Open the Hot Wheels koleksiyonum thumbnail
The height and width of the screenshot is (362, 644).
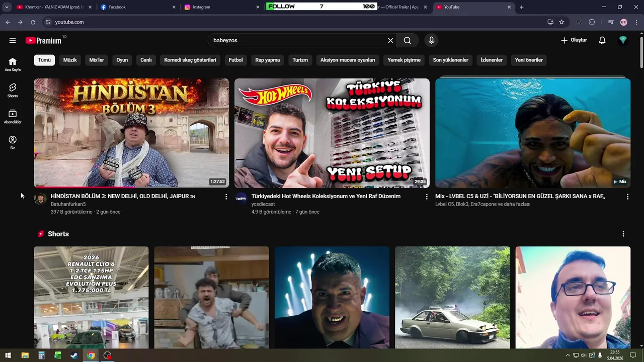point(332,133)
